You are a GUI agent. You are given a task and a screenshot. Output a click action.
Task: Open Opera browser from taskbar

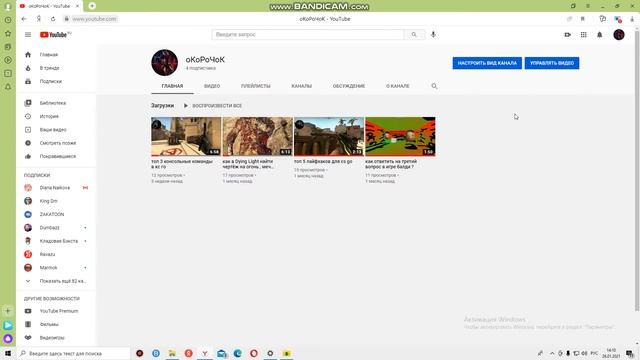point(254,353)
